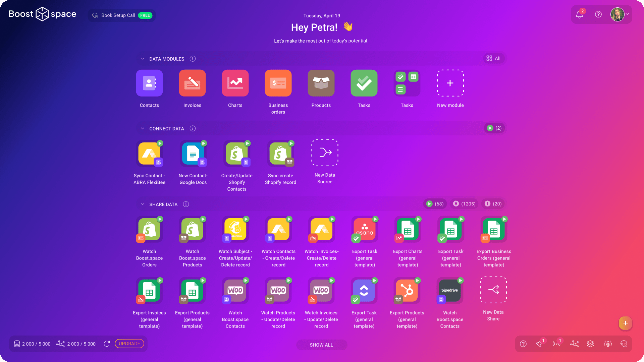Click Book Setup Call
The image size is (644, 362).
[122, 15]
